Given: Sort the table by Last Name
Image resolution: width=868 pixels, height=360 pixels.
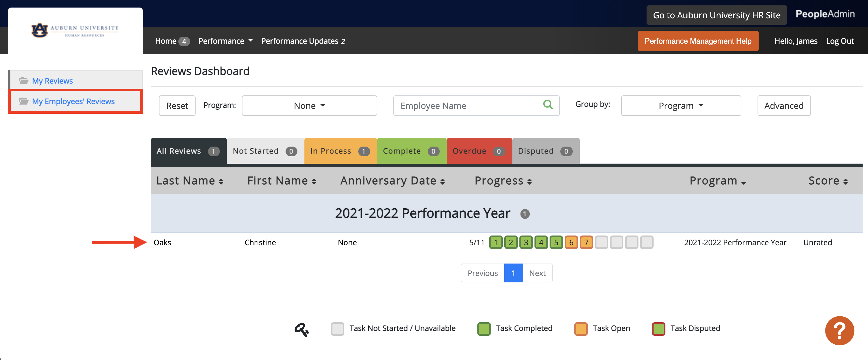Looking at the screenshot, I should click(190, 181).
